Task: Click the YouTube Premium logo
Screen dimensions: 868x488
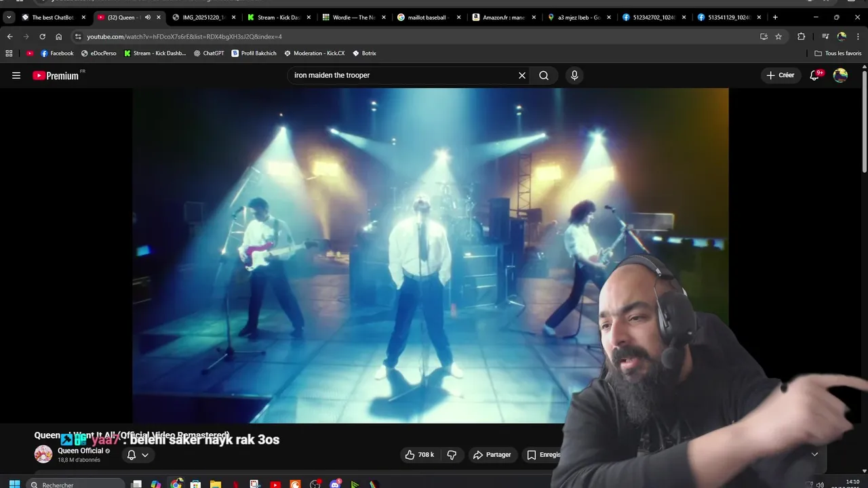Action: click(57, 75)
